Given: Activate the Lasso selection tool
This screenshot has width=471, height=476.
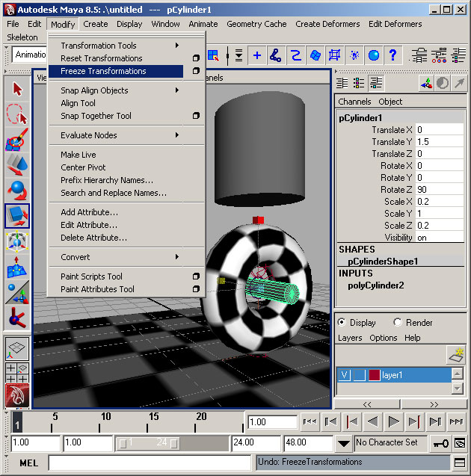Looking at the screenshot, I should [x=16, y=114].
